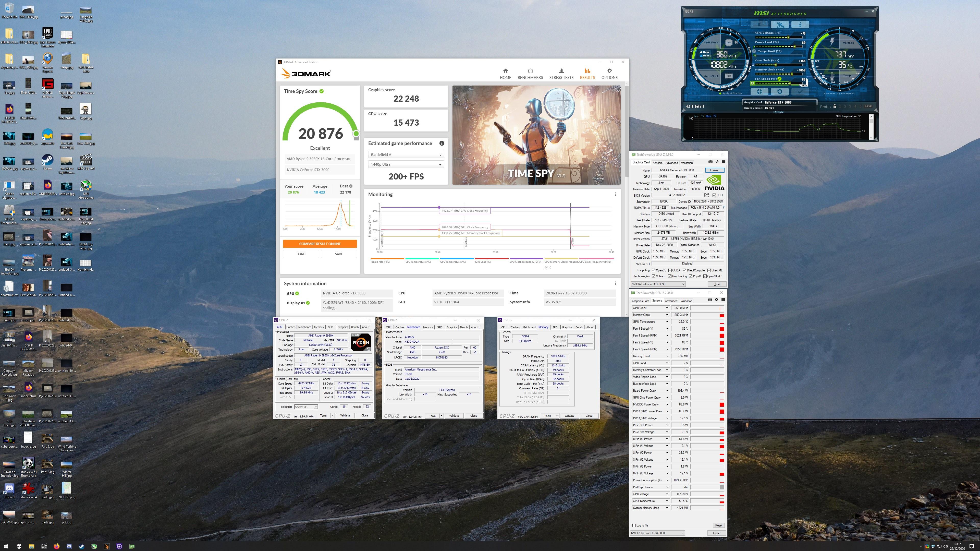
Task: Open the 3DMark BENCHMARKS section
Action: (530, 74)
